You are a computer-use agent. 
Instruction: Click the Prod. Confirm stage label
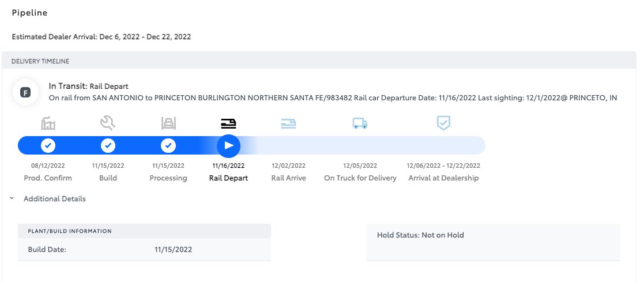click(48, 178)
